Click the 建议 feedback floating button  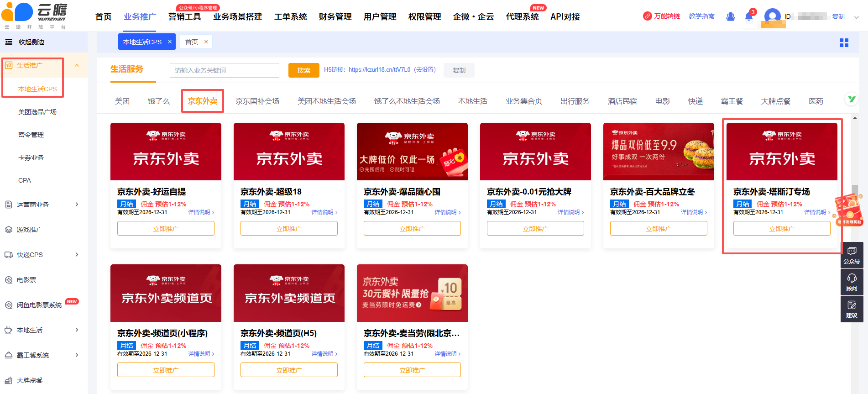[852, 309]
